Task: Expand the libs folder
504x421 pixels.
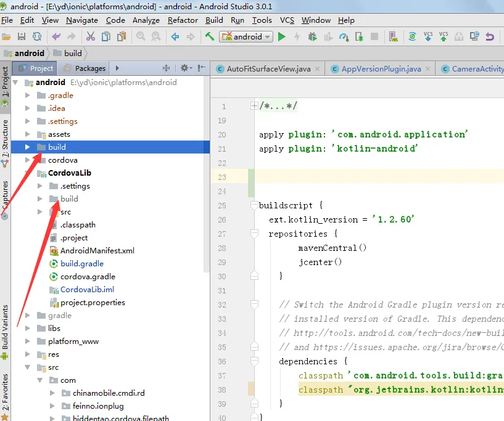Action: click(x=27, y=328)
